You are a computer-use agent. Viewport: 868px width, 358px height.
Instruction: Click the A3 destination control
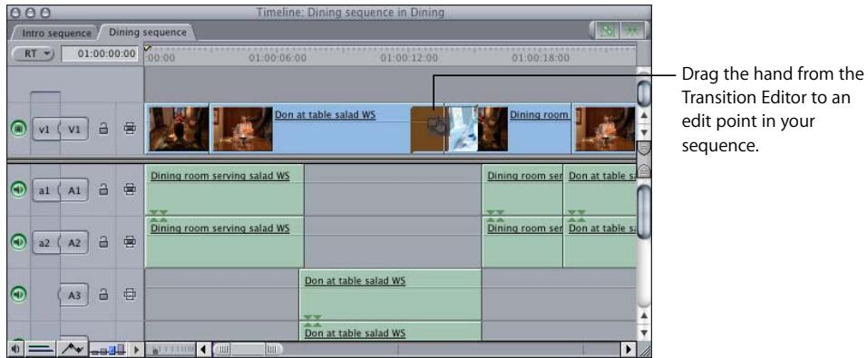pos(74,295)
